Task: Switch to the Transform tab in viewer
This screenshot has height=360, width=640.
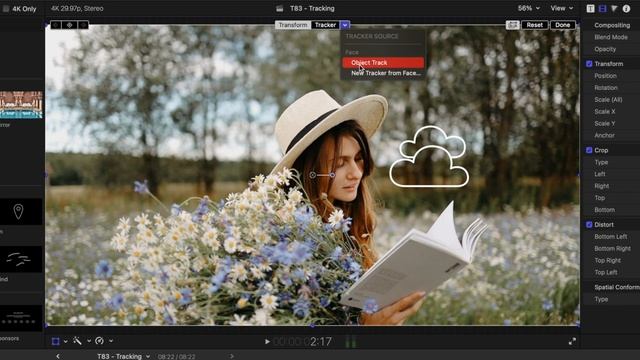Action: [293, 25]
